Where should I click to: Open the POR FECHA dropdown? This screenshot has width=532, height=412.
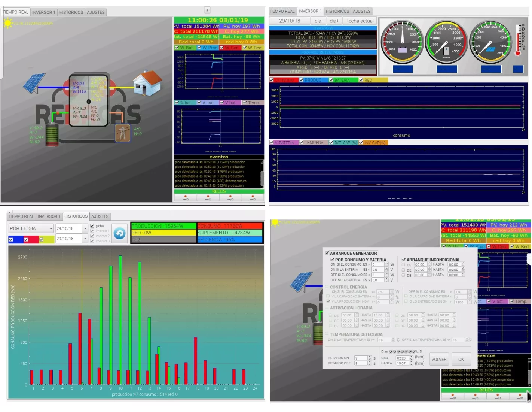click(31, 228)
